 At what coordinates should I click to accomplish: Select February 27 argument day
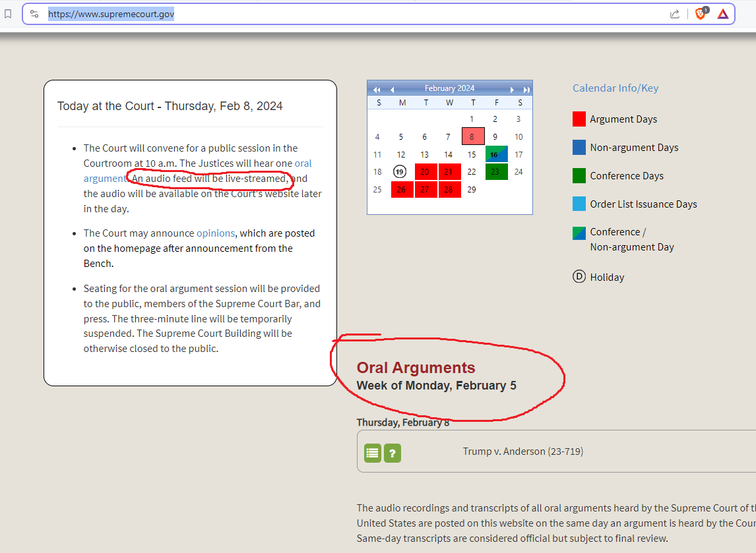pyautogui.click(x=425, y=189)
